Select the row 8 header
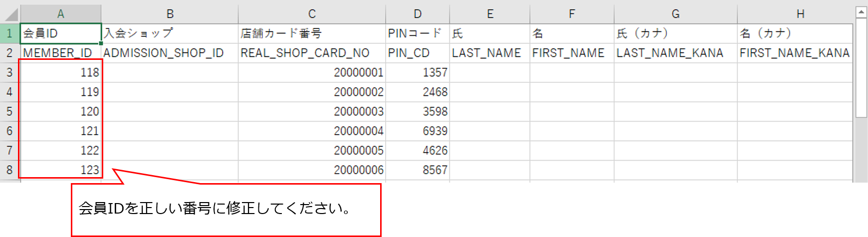868x237 pixels. pos(9,170)
